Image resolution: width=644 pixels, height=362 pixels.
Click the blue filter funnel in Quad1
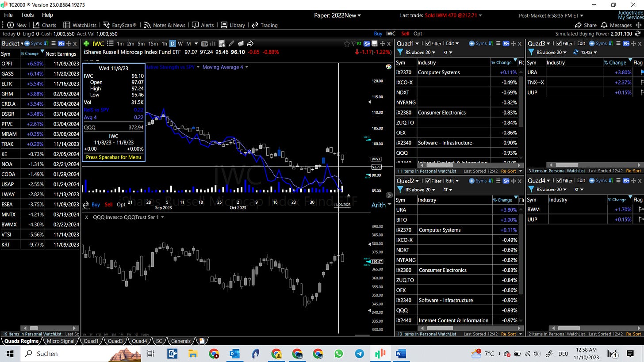[400, 52]
